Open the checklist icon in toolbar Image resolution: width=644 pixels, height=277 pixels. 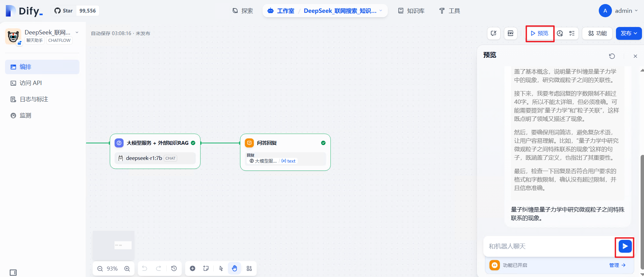pyautogui.click(x=572, y=33)
